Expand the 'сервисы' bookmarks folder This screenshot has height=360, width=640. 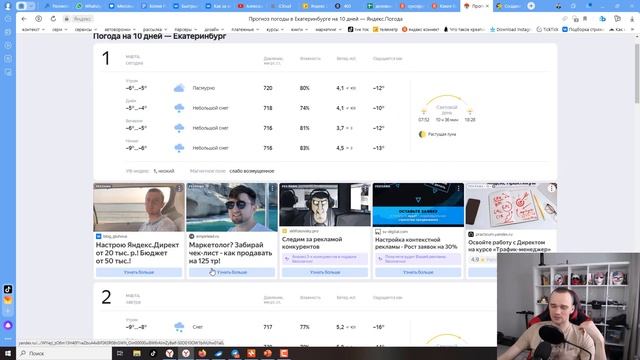(86, 29)
